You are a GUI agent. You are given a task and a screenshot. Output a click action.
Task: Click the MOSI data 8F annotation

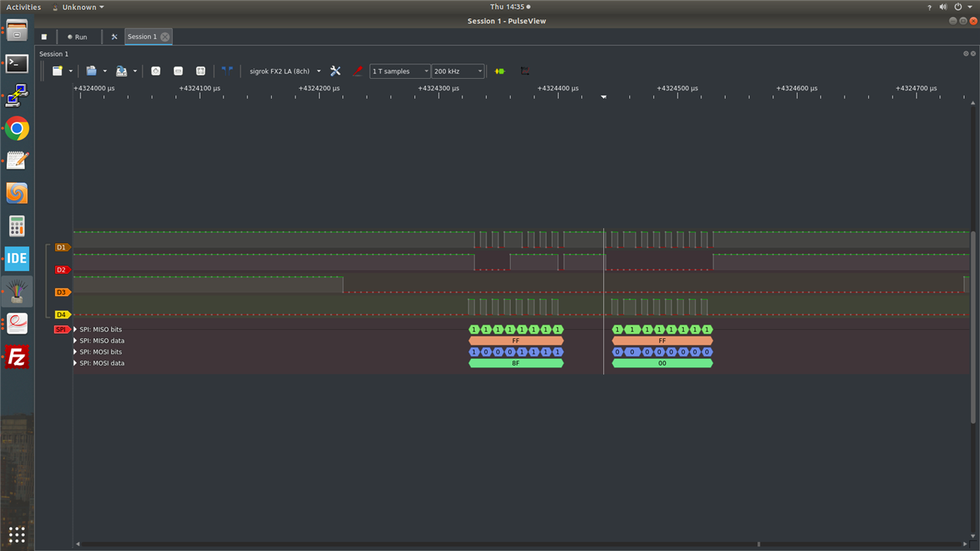(516, 364)
